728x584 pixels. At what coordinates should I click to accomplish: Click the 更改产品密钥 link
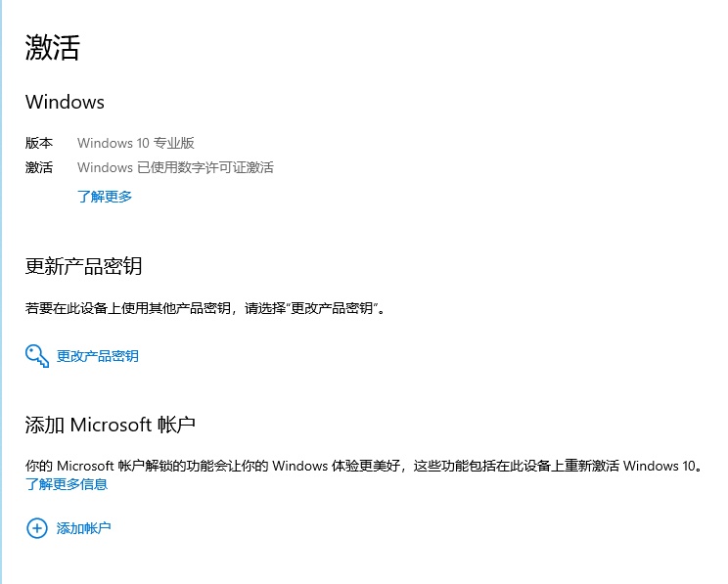click(98, 356)
